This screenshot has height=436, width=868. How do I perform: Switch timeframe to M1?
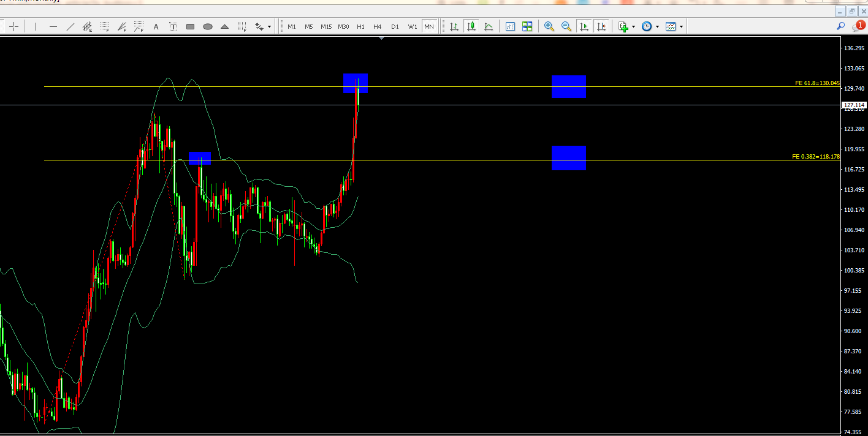292,26
